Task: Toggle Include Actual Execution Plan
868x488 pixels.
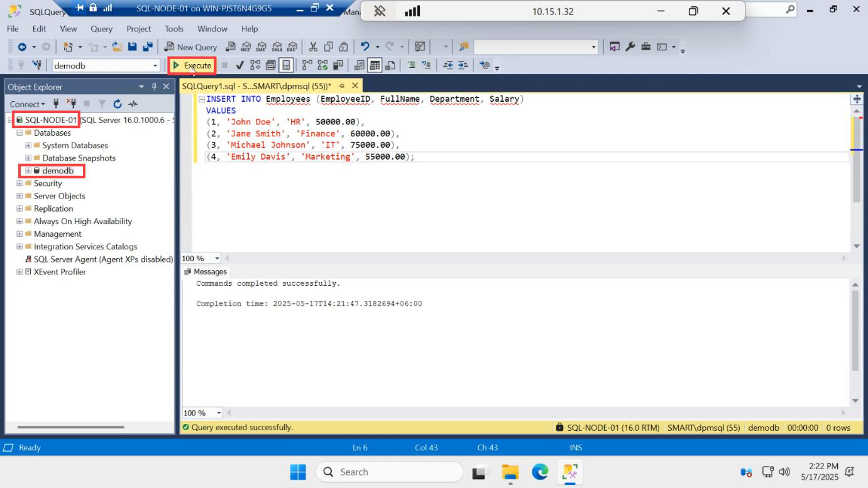Action: tap(307, 65)
